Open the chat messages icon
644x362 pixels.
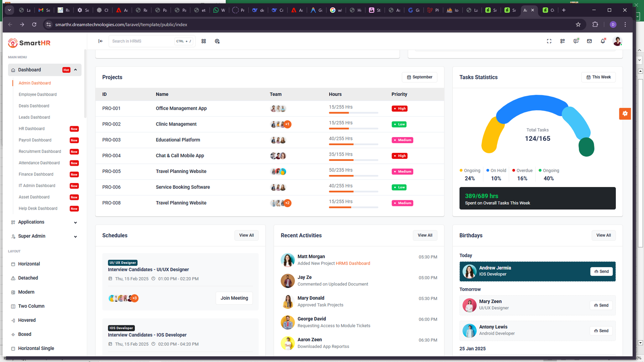coord(576,41)
